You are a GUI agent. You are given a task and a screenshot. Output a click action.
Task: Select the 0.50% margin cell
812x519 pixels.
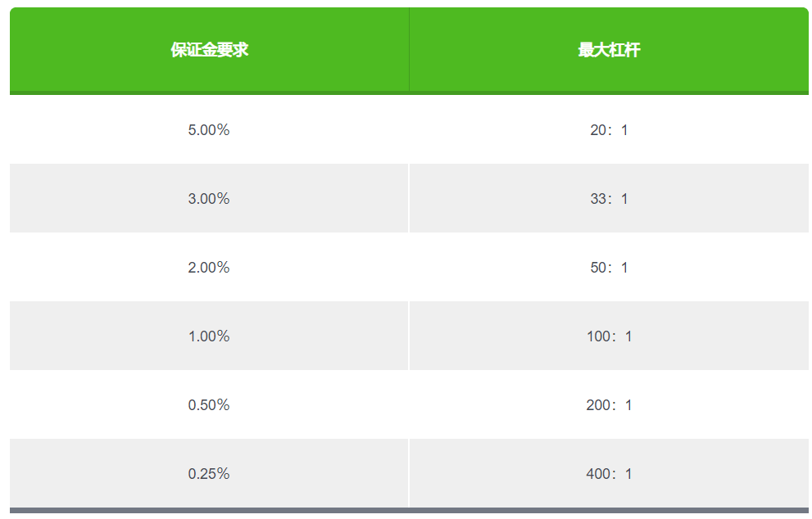click(x=209, y=404)
